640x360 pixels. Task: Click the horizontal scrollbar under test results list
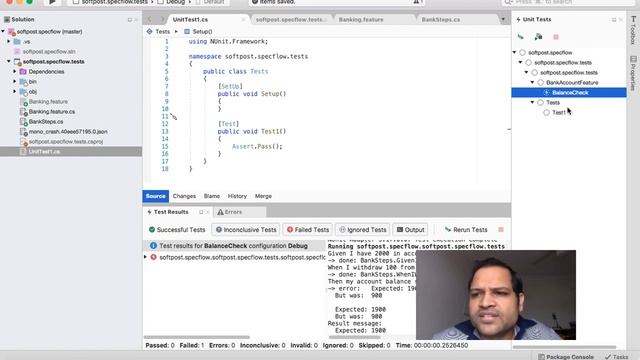(x=197, y=337)
